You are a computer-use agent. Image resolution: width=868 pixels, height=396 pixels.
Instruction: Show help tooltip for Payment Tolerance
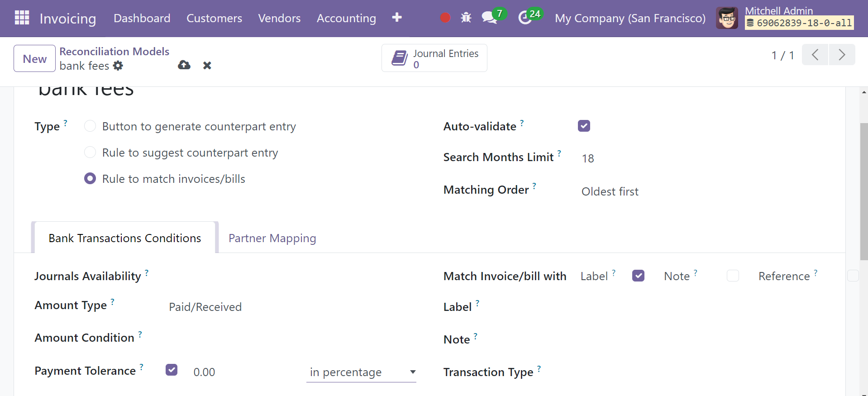click(x=141, y=367)
